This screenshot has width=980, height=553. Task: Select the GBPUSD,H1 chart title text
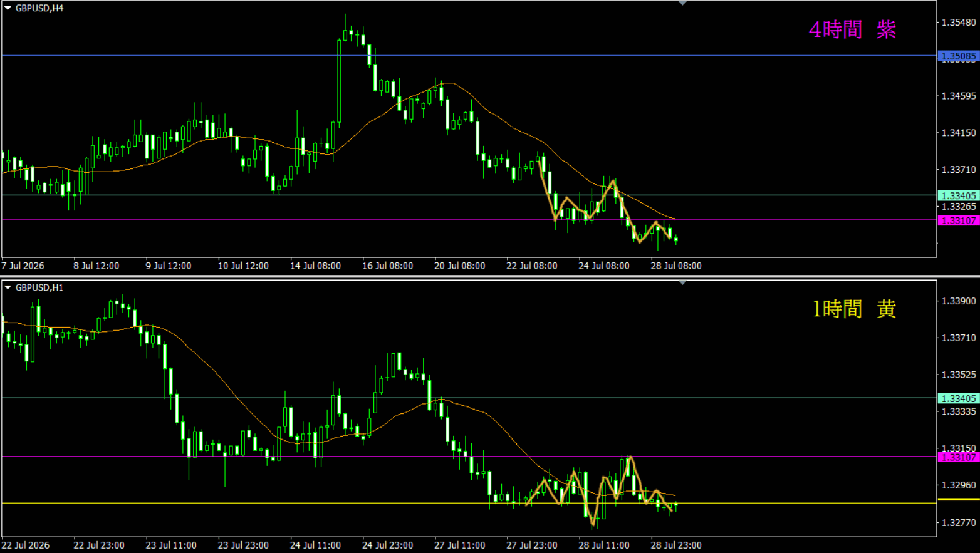39,287
